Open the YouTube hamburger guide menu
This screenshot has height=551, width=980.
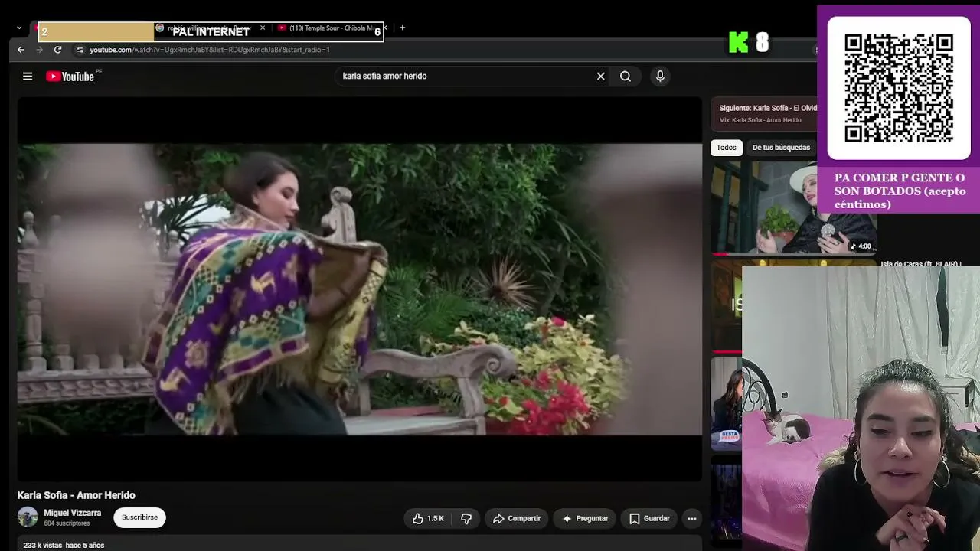click(x=28, y=76)
